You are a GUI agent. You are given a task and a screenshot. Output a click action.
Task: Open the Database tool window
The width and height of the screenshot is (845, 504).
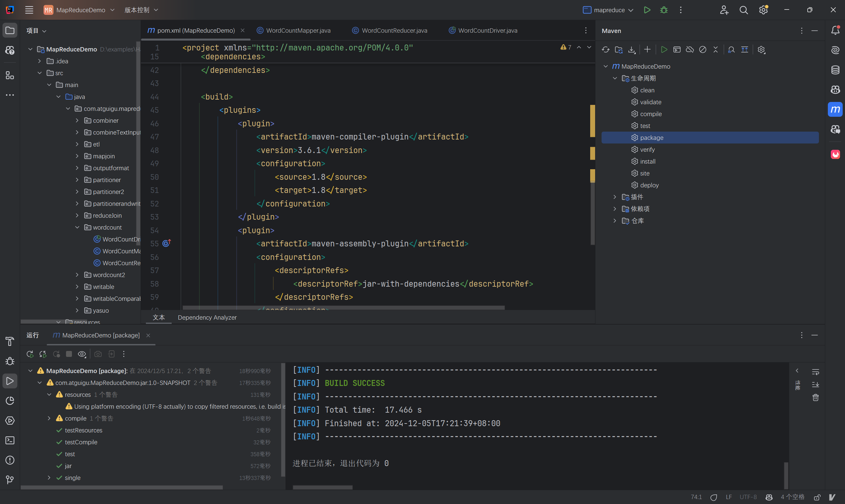click(x=835, y=70)
